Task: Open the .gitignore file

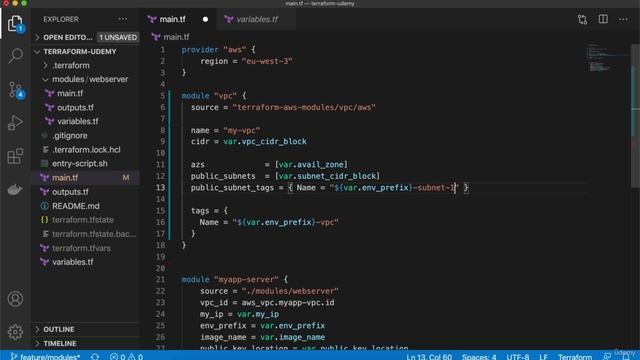Action: tap(70, 135)
